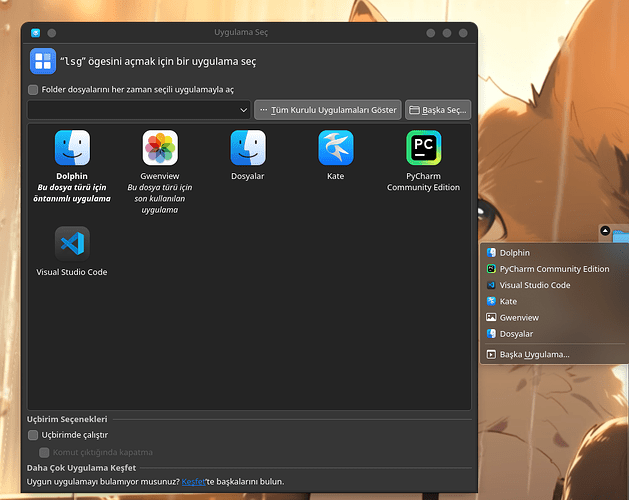This screenshot has height=500, width=629.
Task: Follow the "Keşfet" link at the bottom
Action: pos(193,481)
